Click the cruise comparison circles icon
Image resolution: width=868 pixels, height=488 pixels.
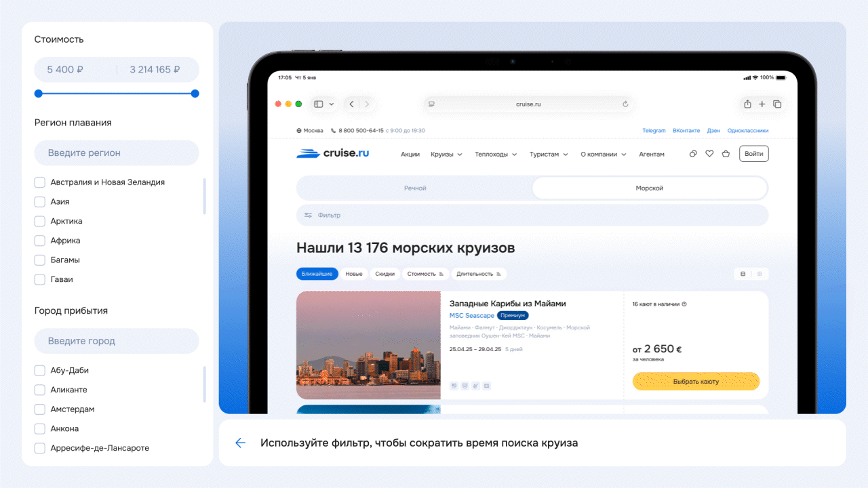pyautogui.click(x=692, y=154)
